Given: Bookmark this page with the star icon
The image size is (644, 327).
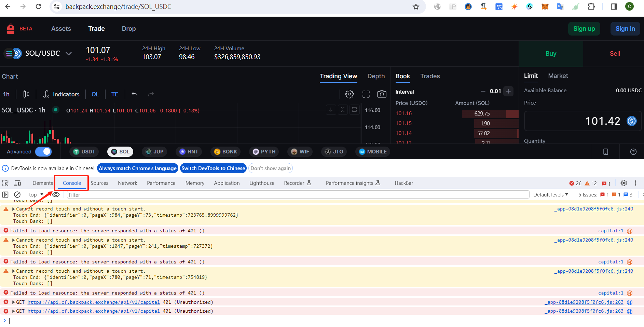Looking at the screenshot, I should coord(416,6).
